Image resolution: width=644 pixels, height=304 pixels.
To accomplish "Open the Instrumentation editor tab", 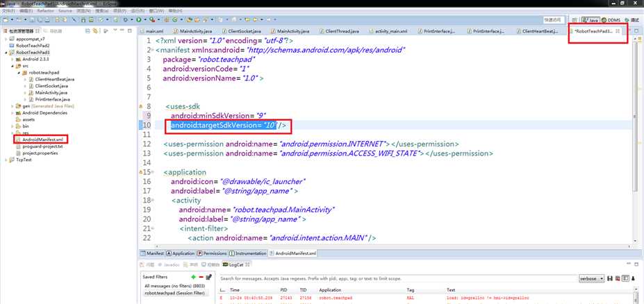I will point(248,253).
